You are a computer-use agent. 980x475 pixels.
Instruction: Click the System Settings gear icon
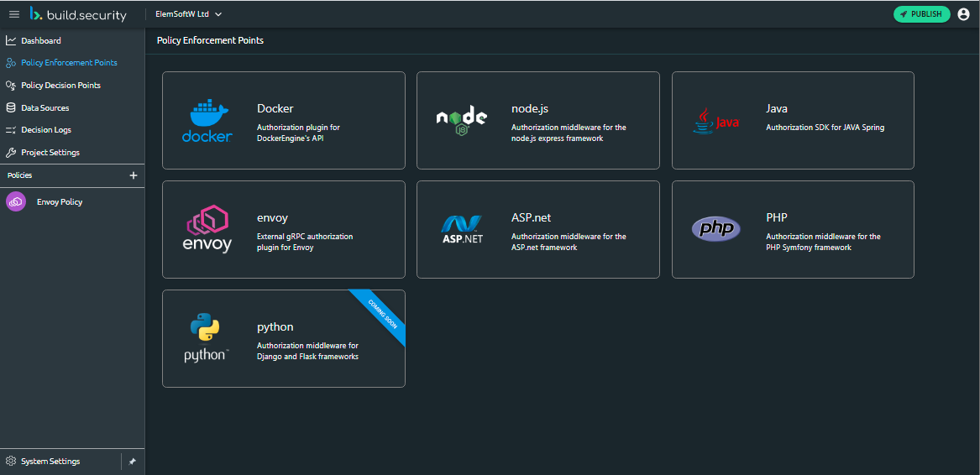click(11, 462)
